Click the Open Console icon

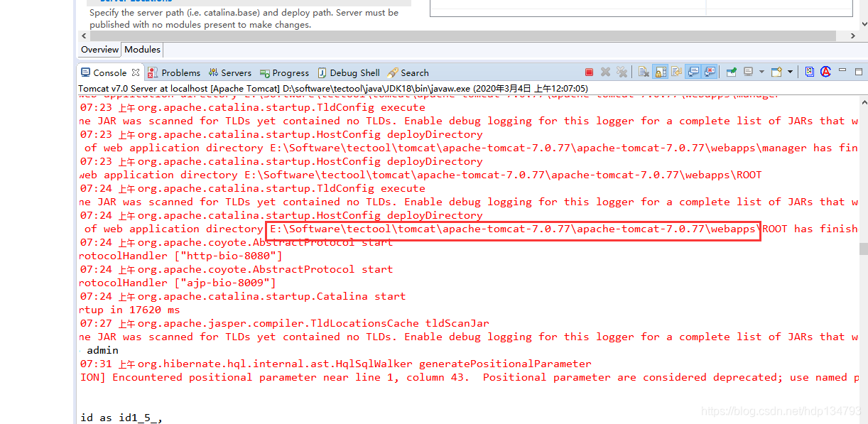pyautogui.click(x=776, y=72)
